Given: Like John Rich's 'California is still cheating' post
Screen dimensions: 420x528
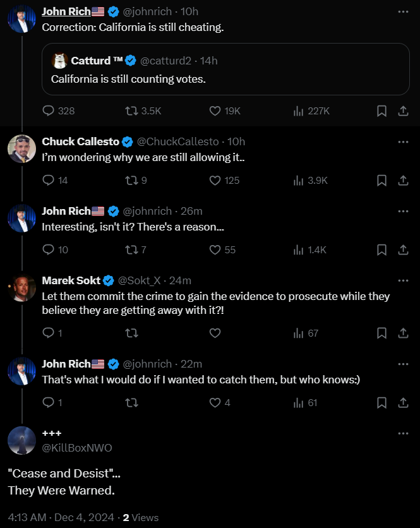Looking at the screenshot, I should pos(215,111).
